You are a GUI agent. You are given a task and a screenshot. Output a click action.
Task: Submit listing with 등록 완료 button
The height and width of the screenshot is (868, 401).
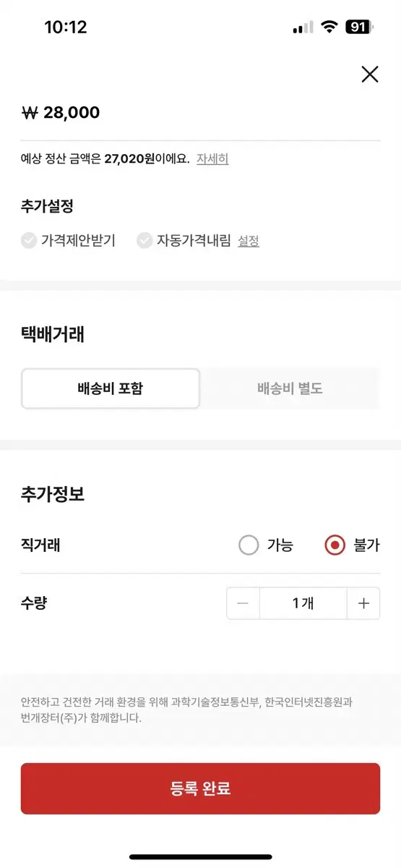[x=200, y=788]
